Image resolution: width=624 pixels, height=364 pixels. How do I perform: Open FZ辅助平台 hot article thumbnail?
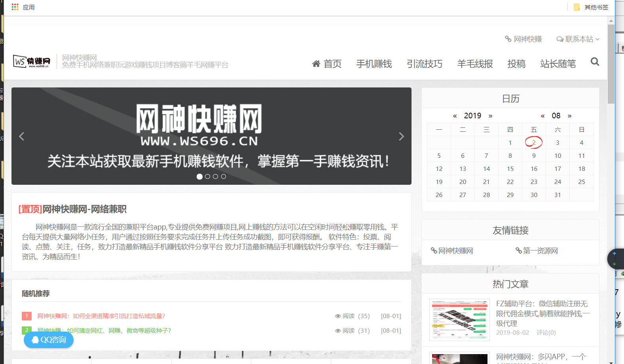click(x=459, y=320)
